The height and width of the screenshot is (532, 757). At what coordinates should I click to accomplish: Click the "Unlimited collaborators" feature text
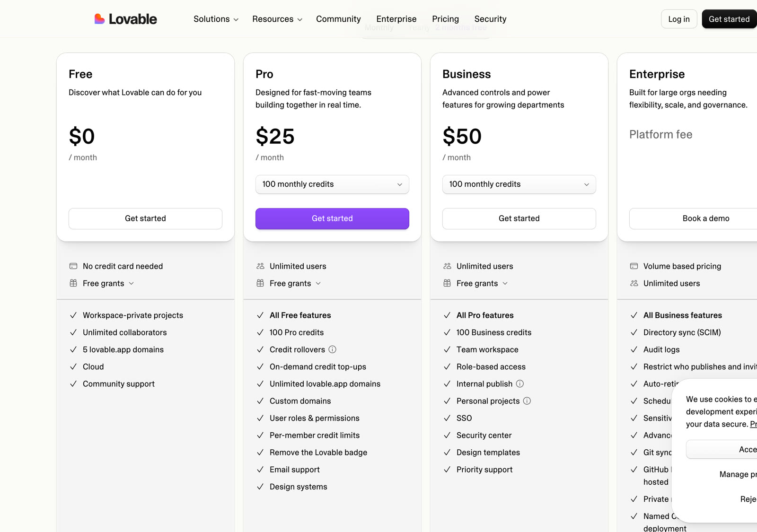coord(125,332)
